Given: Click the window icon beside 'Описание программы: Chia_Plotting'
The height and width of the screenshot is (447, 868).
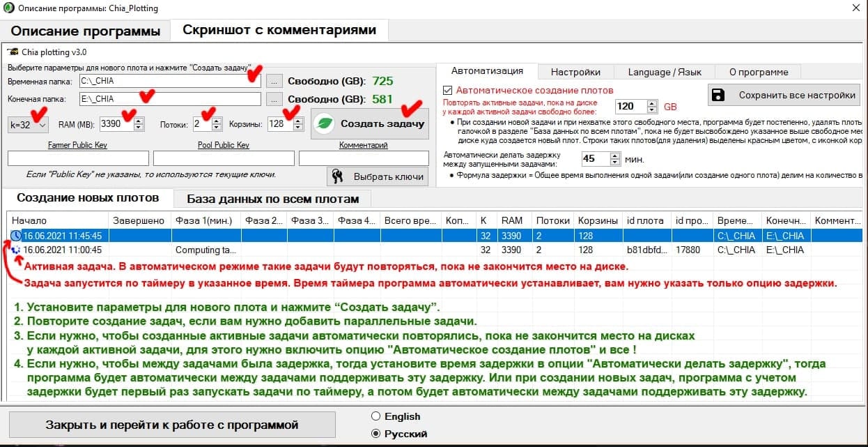Looking at the screenshot, I should point(8,8).
